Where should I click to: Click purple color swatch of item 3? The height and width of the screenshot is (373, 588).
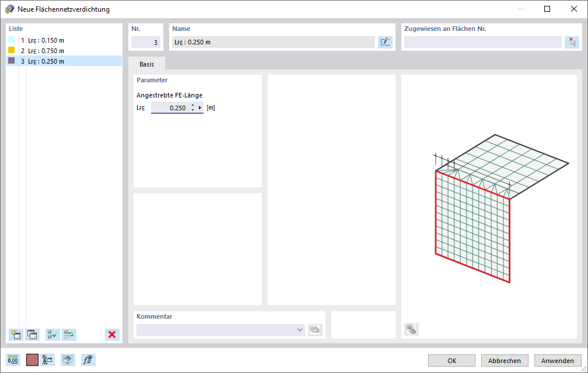[x=12, y=61]
